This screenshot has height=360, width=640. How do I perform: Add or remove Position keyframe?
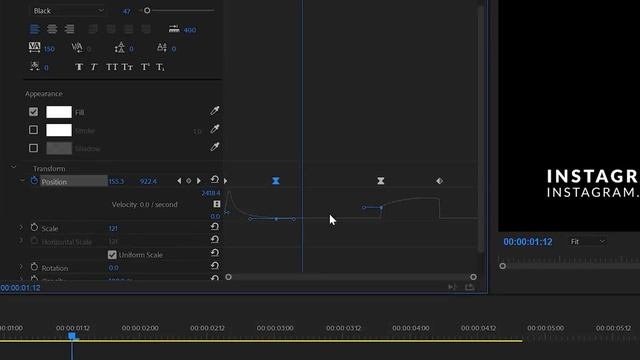(x=189, y=181)
